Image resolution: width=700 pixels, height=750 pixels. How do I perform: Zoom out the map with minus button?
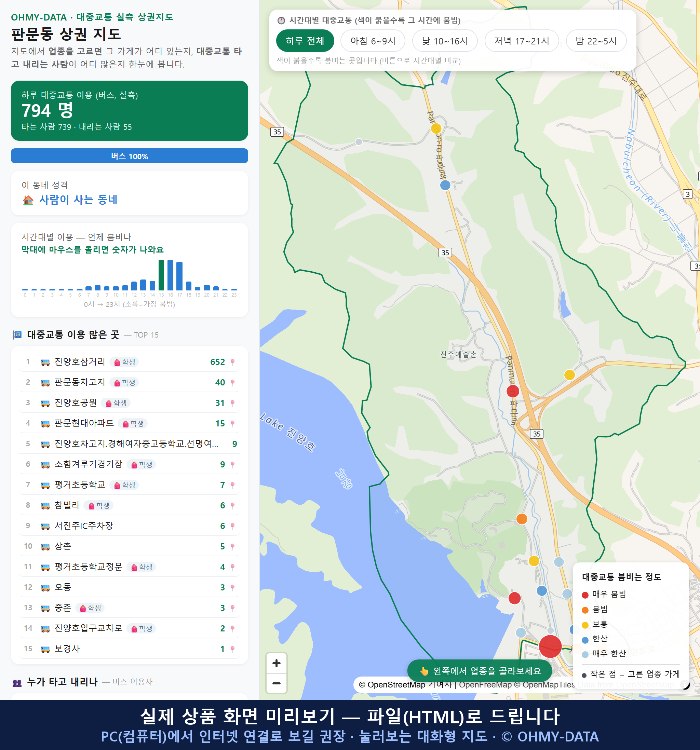click(x=276, y=683)
